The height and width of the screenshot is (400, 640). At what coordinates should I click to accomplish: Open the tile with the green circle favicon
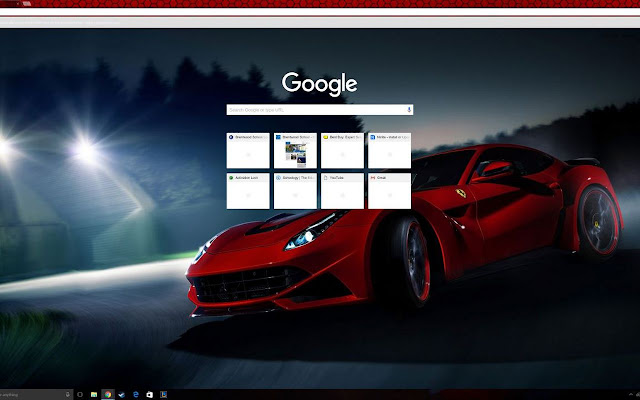click(x=248, y=191)
